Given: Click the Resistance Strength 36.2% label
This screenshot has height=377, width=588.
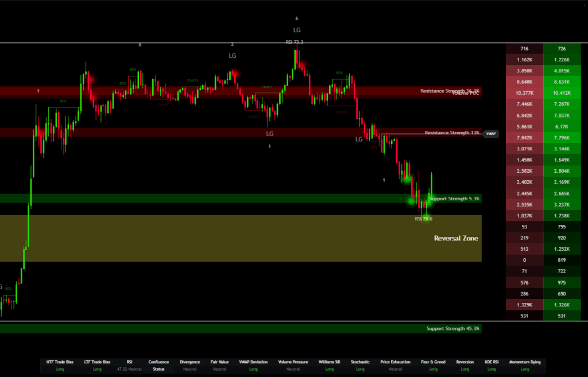Looking at the screenshot, I should 450,91.
